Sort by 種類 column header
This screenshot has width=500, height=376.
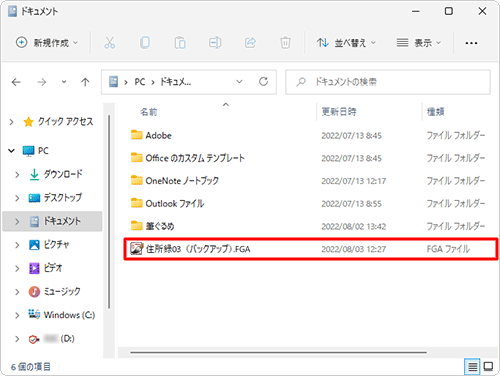tap(435, 112)
